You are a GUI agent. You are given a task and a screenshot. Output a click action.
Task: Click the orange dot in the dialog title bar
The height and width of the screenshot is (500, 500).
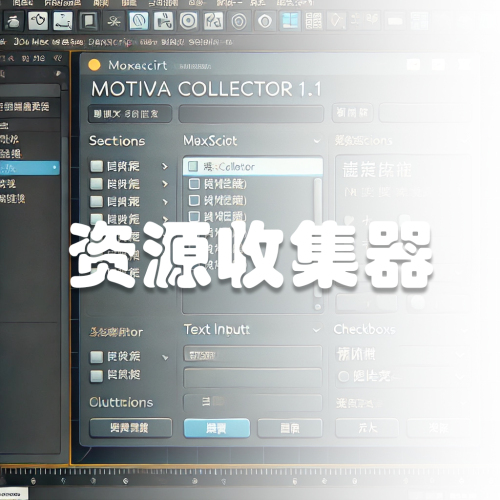(x=94, y=65)
